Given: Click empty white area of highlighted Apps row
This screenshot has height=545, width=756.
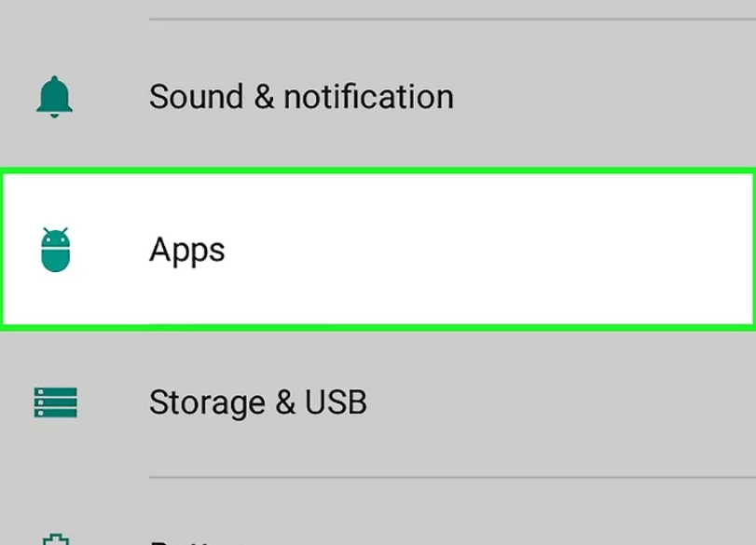Looking at the screenshot, I should coord(482,250).
